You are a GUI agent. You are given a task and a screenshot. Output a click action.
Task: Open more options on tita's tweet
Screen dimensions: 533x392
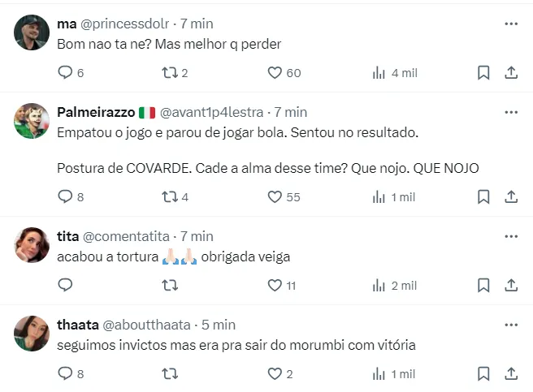(511, 236)
